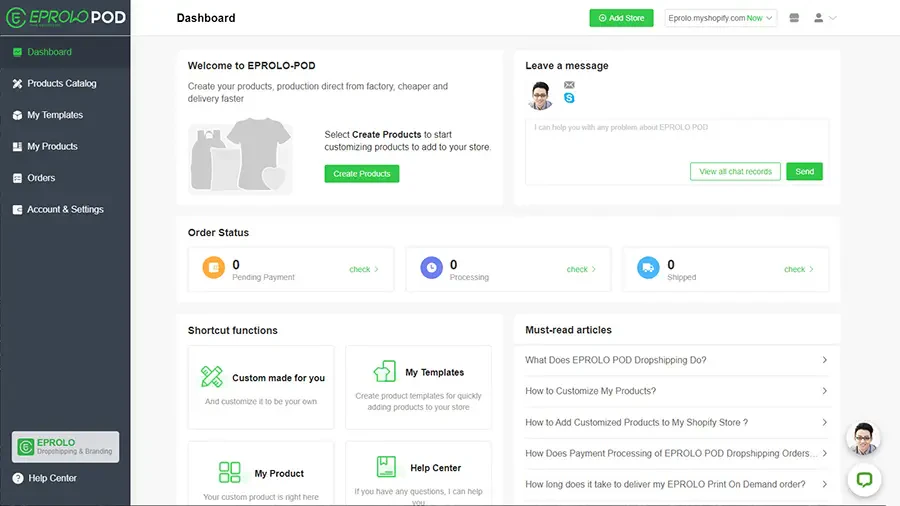The width and height of the screenshot is (900, 506).
Task: Click the floating support agent avatar
Action: pyautogui.click(x=863, y=438)
